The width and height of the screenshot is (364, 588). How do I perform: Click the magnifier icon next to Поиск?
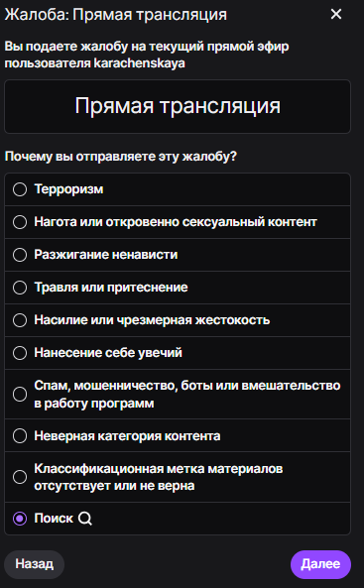tap(85, 519)
